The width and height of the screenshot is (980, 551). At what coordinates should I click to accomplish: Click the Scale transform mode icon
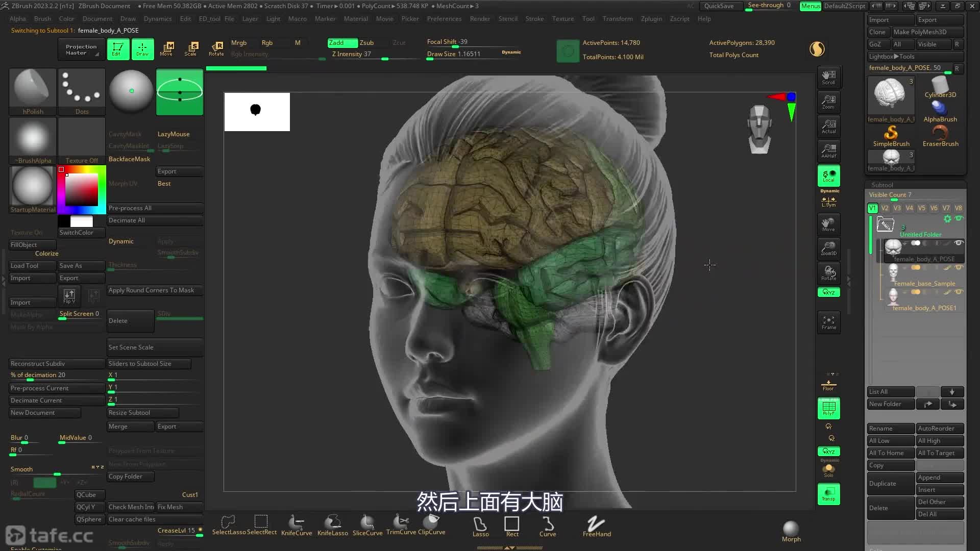click(191, 48)
